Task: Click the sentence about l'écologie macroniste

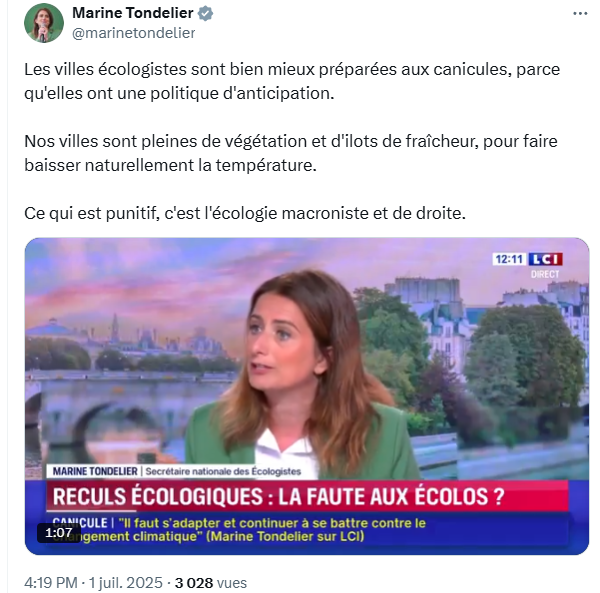Action: (245, 213)
